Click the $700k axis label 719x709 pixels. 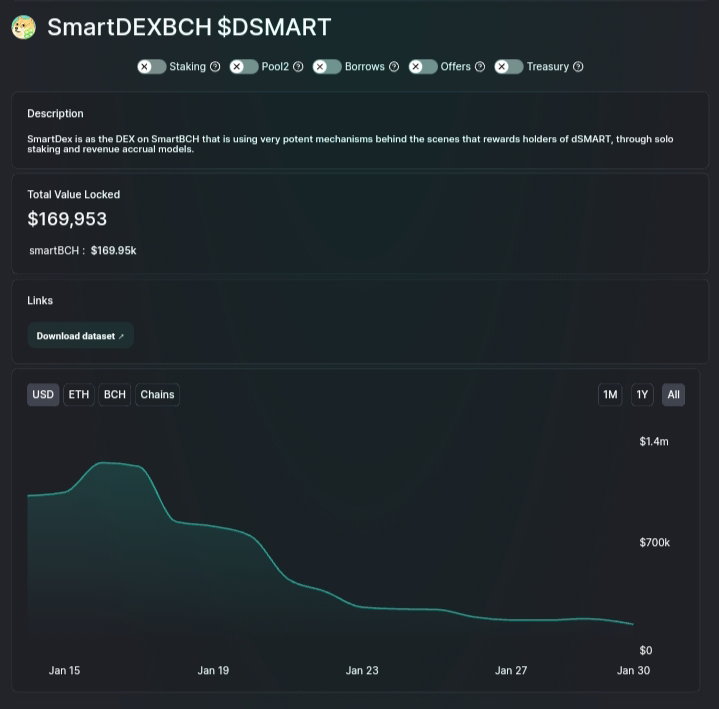tap(654, 543)
